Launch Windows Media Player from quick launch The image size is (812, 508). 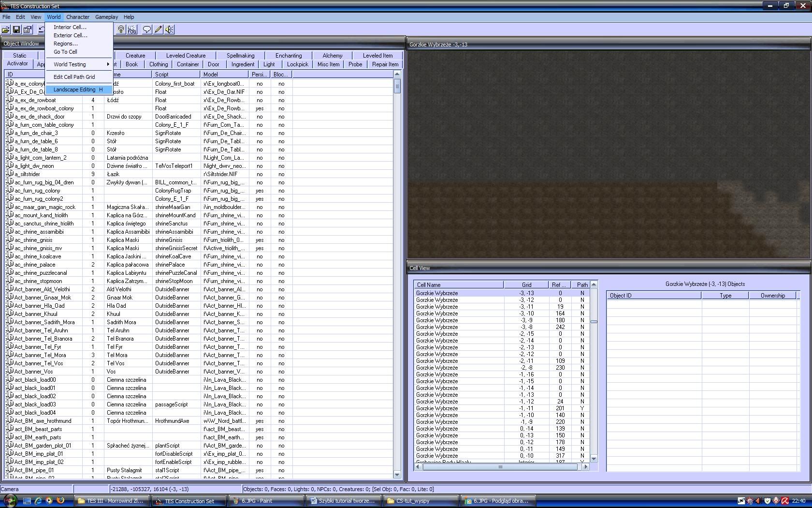pyautogui.click(x=49, y=501)
